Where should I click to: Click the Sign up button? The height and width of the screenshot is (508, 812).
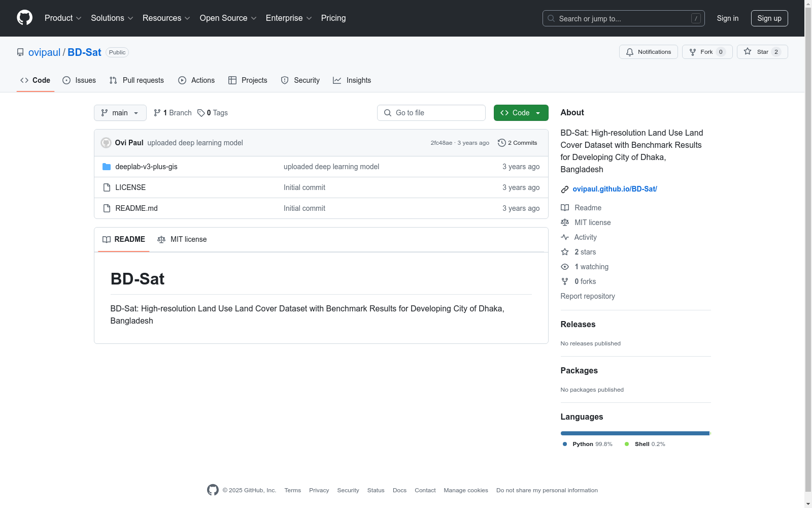tap(769, 18)
